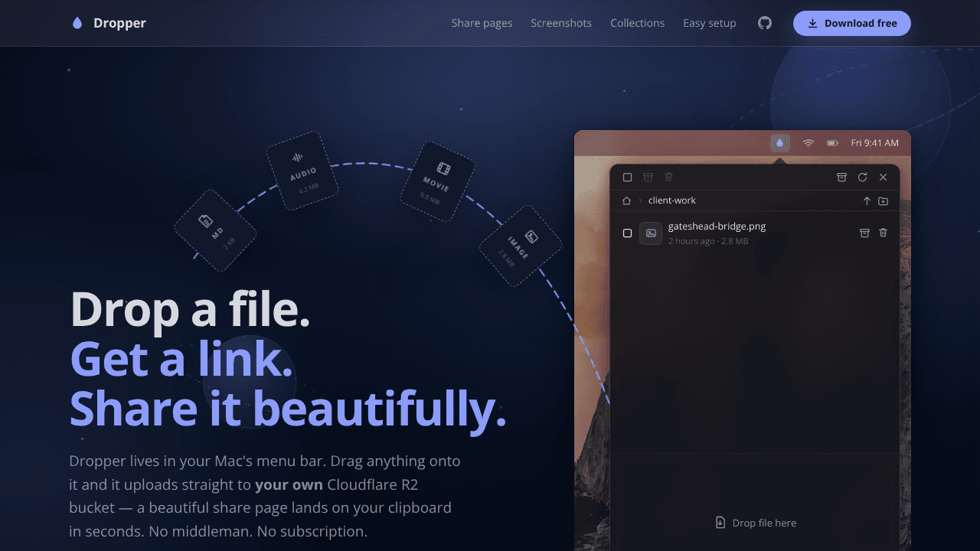Click the floating MD file card

click(215, 230)
